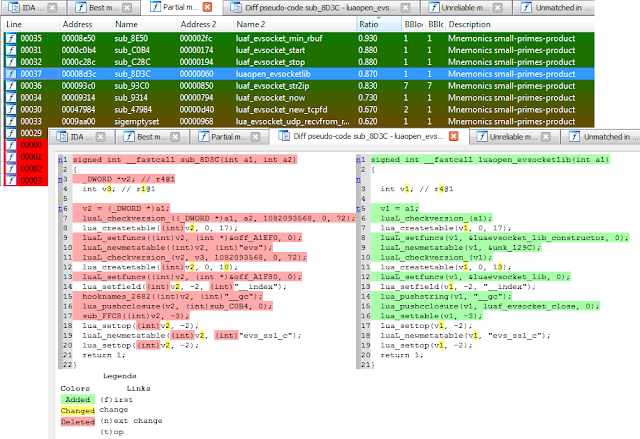Sort by Address 2 column header

pos(205,24)
